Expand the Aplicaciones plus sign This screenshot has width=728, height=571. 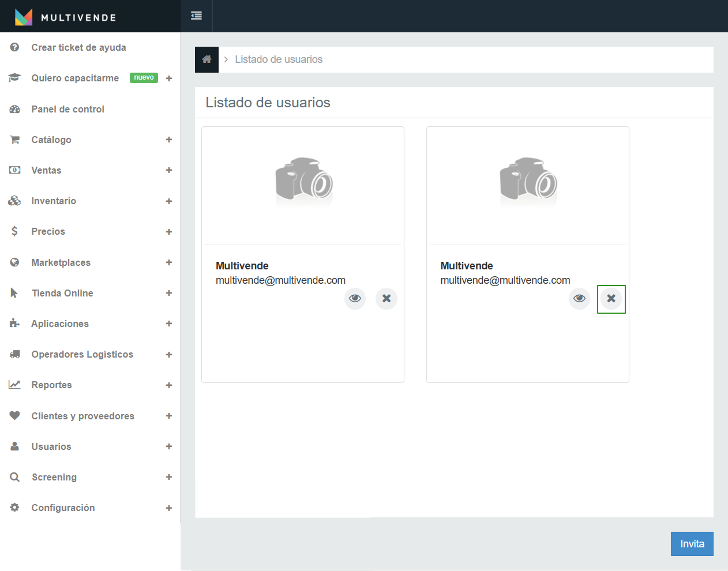point(169,324)
